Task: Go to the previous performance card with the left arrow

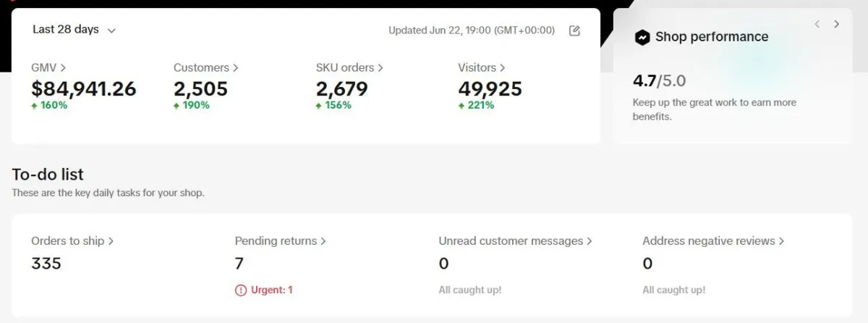Action: [817, 24]
